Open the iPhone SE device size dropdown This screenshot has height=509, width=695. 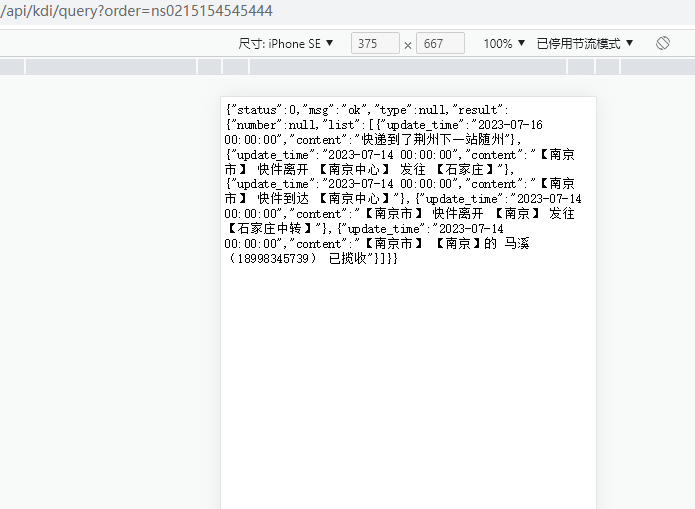pyautogui.click(x=285, y=43)
